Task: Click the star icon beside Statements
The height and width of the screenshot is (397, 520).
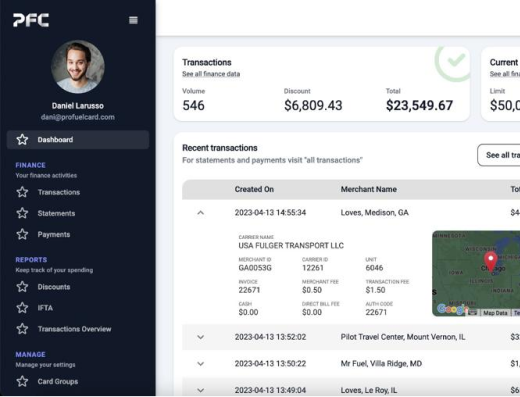Action: coord(22,213)
